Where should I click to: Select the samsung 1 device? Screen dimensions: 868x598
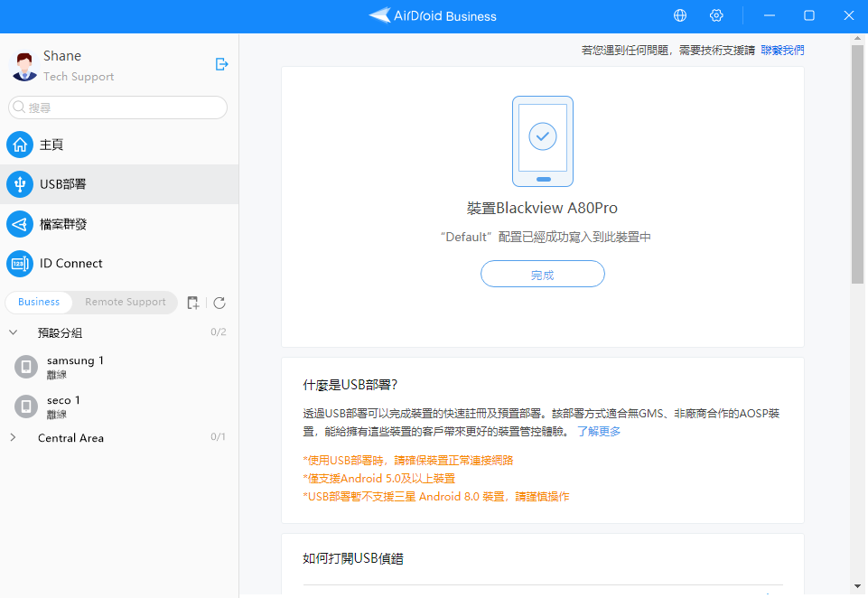tap(119, 367)
